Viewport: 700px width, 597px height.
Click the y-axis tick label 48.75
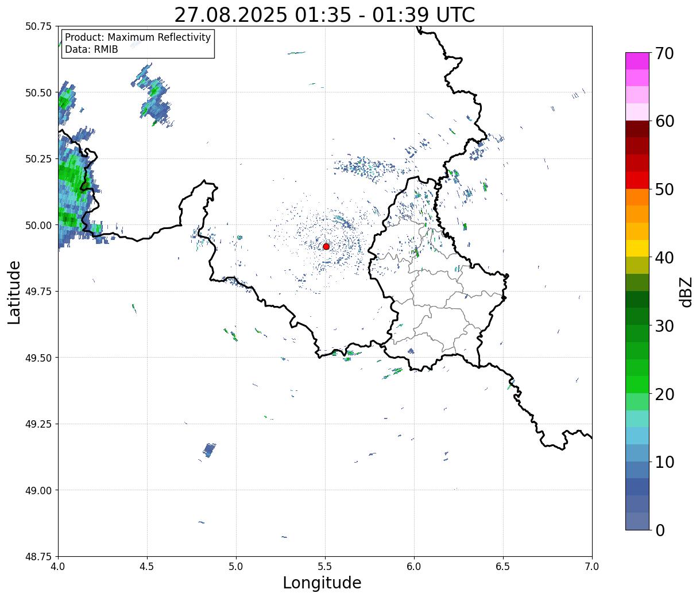[38, 557]
